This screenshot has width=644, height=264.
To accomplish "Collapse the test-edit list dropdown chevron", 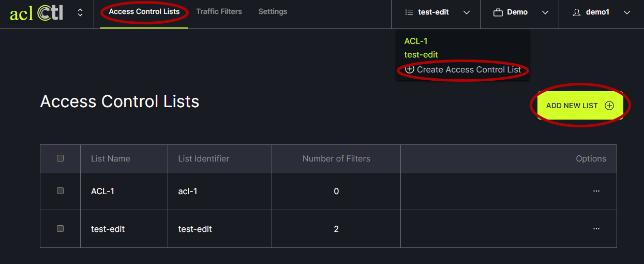I will click(467, 12).
